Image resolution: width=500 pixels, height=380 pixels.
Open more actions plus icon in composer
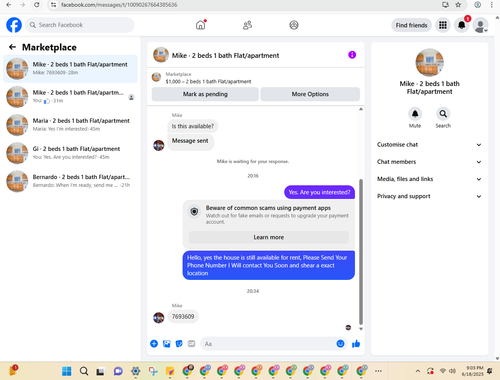coord(154,344)
